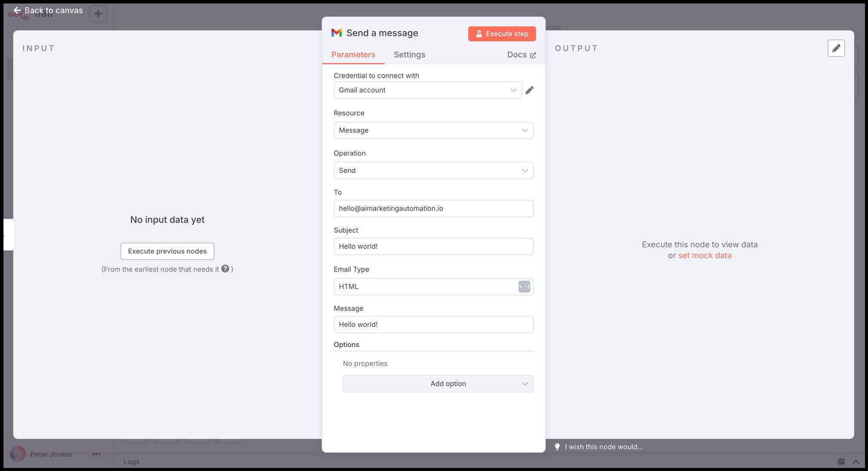
Task: Open the Add option dropdown
Action: pos(438,384)
